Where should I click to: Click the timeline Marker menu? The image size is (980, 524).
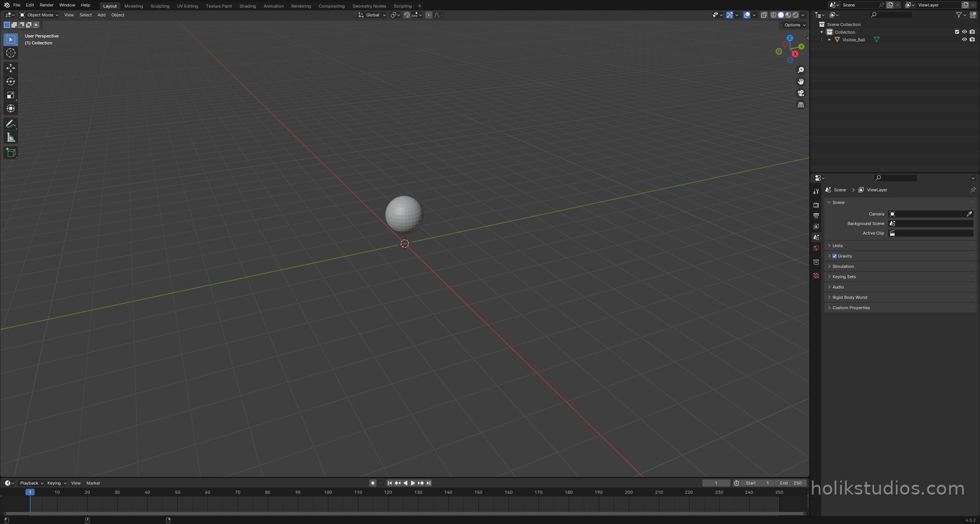(93, 483)
